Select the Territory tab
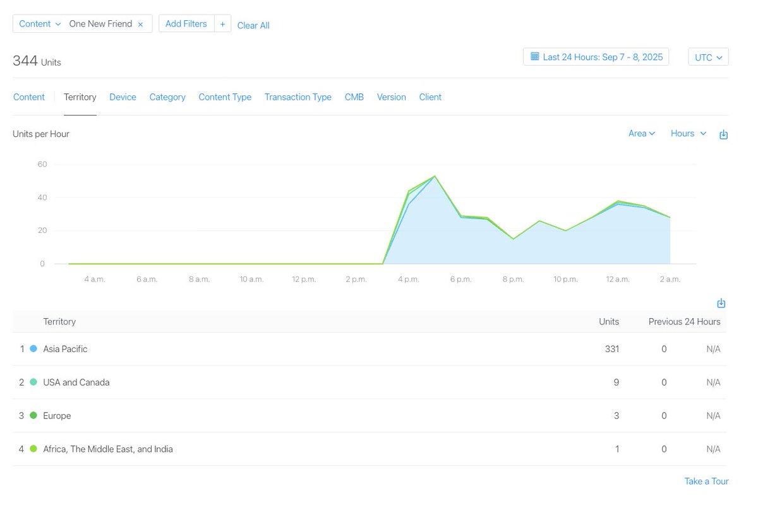 80,97
